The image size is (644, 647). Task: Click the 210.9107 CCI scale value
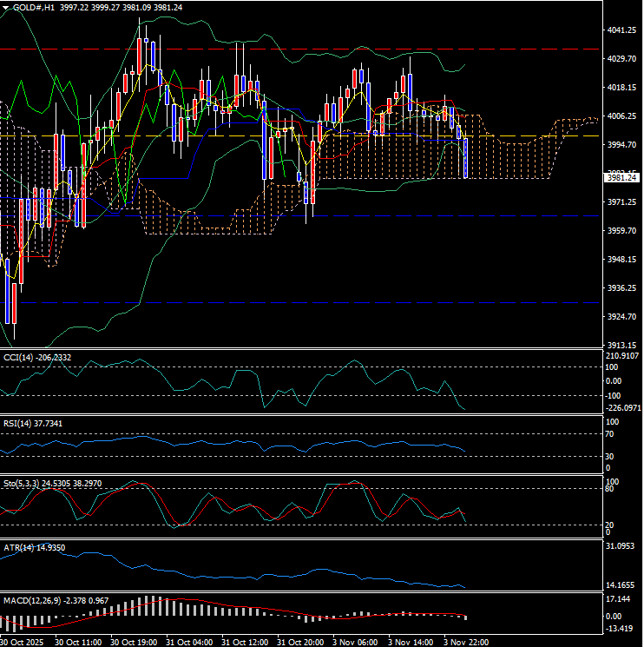[623, 355]
